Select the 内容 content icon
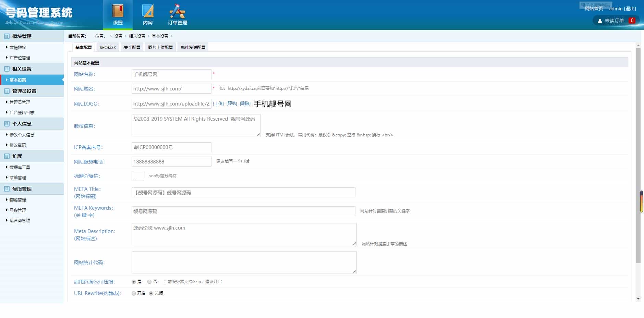Viewport: 644px width, 318px height. pyautogui.click(x=147, y=10)
